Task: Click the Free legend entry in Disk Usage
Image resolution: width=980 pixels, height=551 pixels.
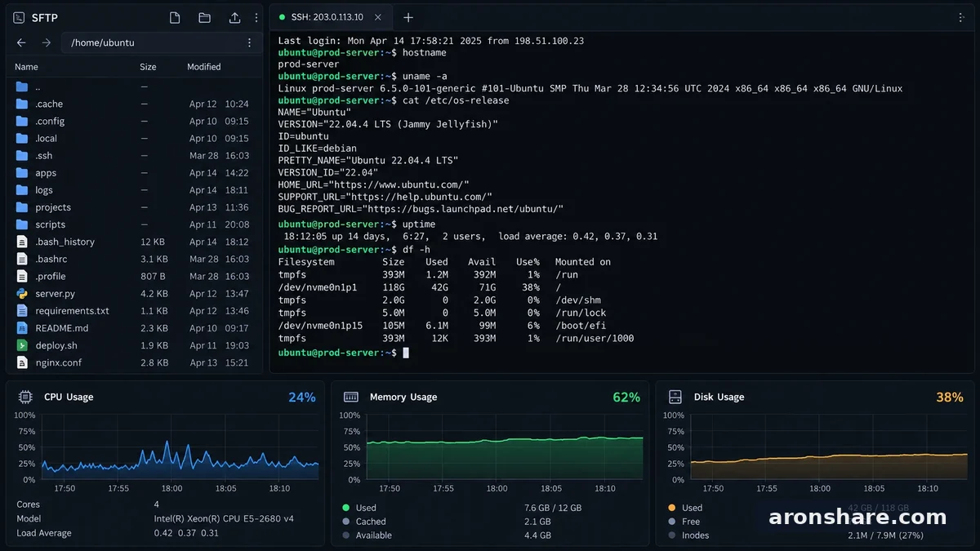Action: [691, 522]
